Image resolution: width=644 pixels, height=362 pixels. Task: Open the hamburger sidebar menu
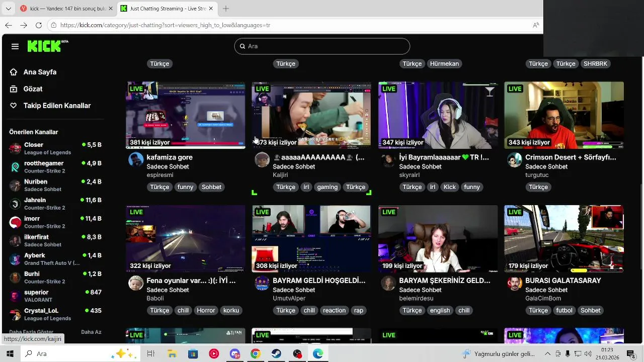coord(15,46)
